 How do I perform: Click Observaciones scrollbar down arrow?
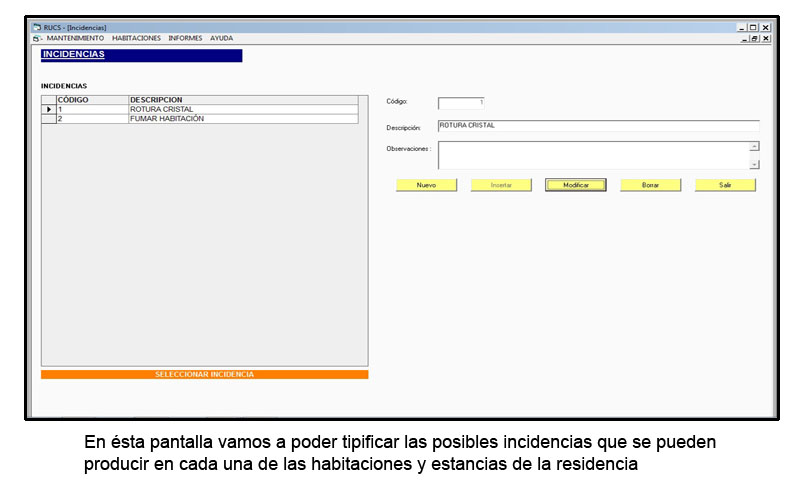(x=754, y=164)
